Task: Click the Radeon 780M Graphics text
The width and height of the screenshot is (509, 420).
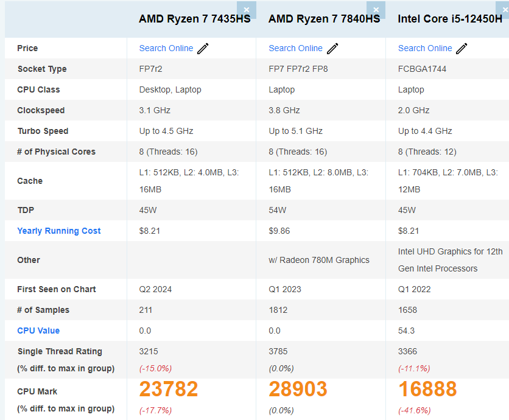Action: coord(319,260)
